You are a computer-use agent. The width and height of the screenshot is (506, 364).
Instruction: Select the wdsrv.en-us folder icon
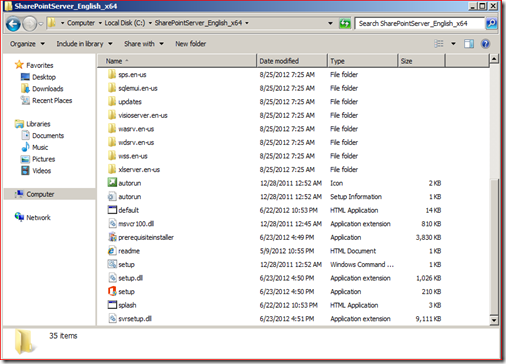click(x=112, y=142)
